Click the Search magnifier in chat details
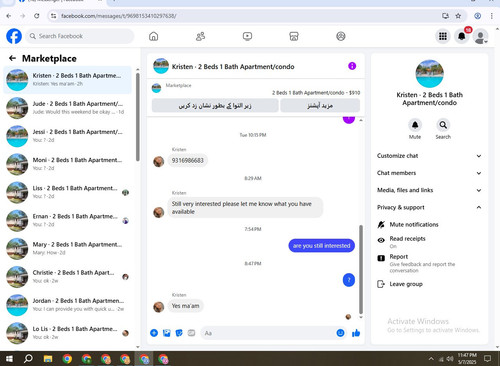 443,125
